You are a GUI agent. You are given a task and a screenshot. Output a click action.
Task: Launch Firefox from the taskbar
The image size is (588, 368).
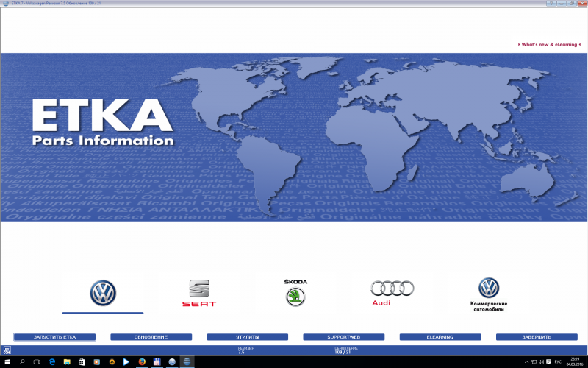142,362
